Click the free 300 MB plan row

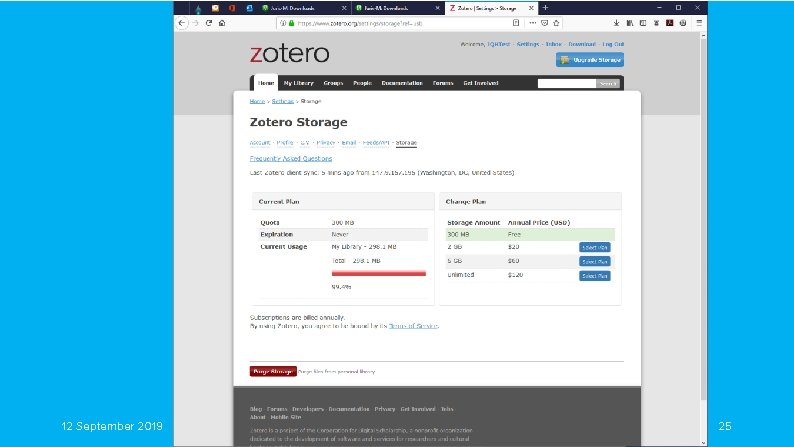[x=530, y=234]
